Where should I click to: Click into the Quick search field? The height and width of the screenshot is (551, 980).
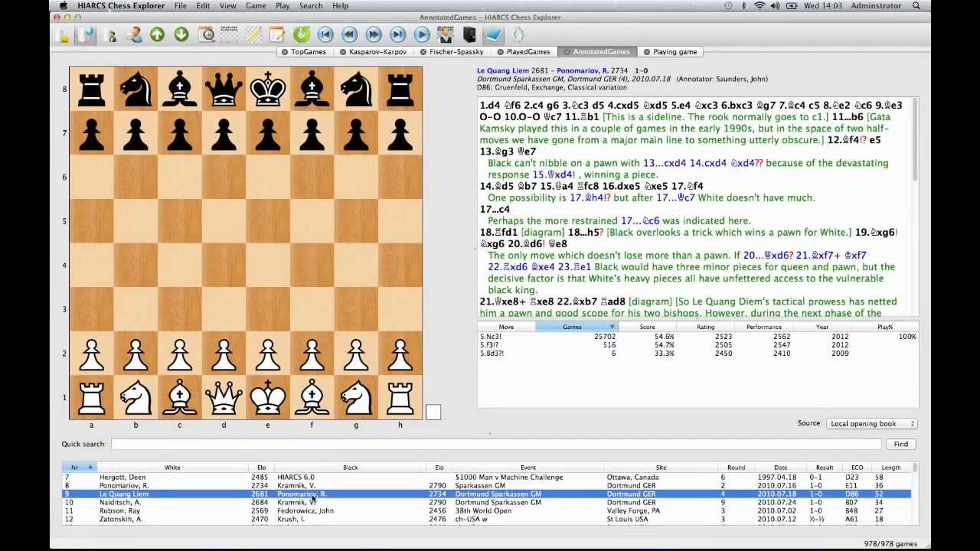pyautogui.click(x=496, y=444)
